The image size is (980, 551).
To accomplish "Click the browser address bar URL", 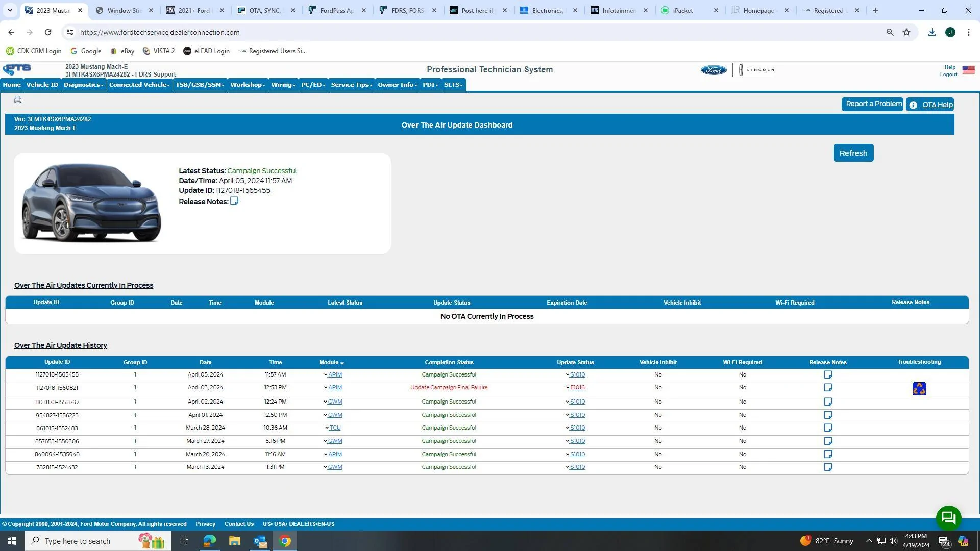I will tap(160, 32).
